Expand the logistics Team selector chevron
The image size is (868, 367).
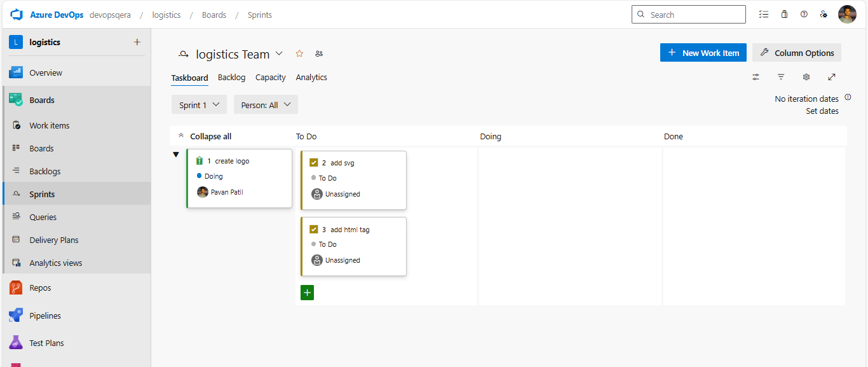(x=279, y=54)
